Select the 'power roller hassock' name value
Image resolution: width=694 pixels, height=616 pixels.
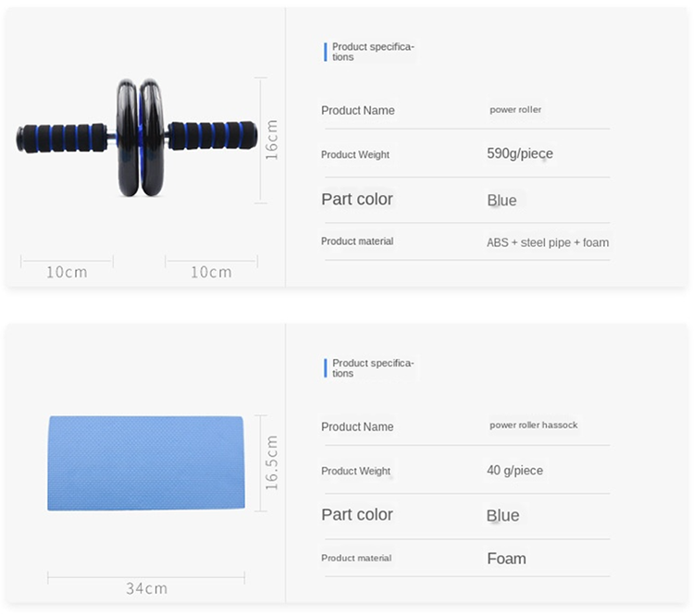coord(533,425)
